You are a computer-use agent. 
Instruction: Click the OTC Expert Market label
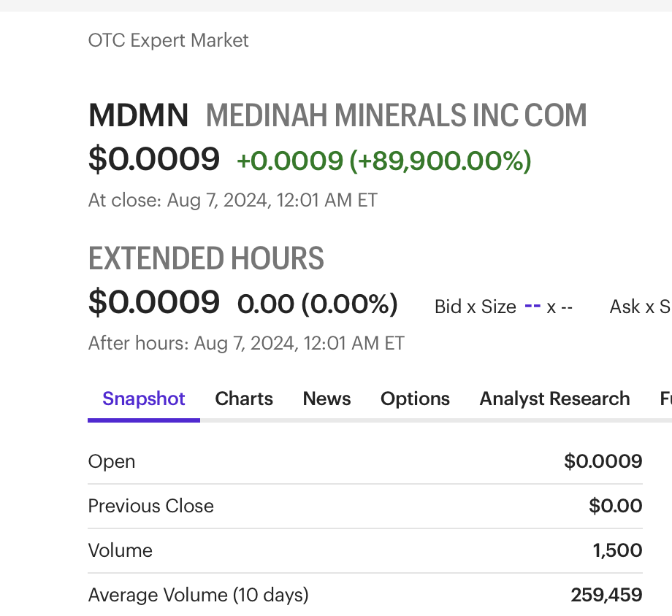168,40
